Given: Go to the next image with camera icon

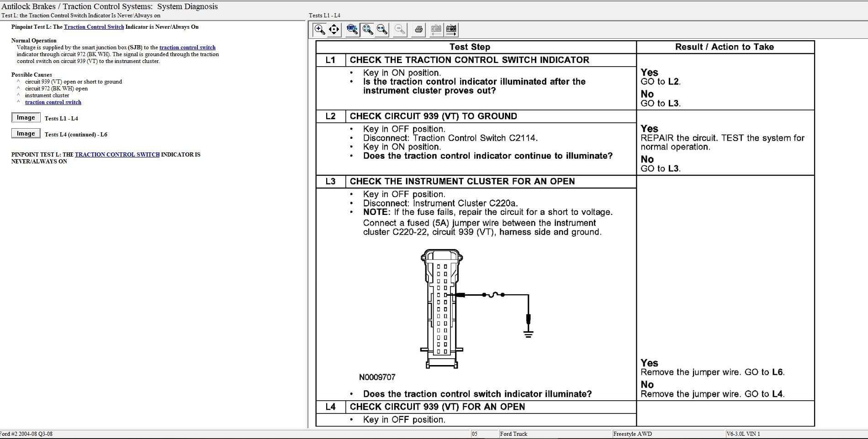Looking at the screenshot, I should tap(451, 30).
